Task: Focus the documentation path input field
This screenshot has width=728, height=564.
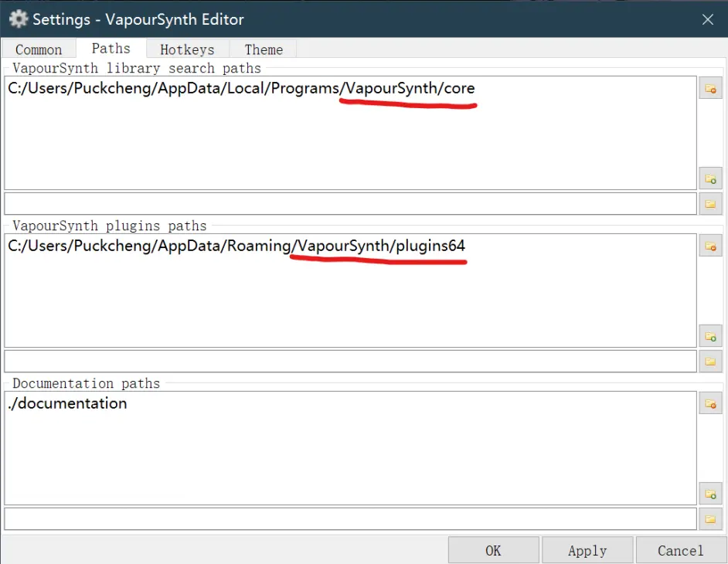Action: point(351,519)
